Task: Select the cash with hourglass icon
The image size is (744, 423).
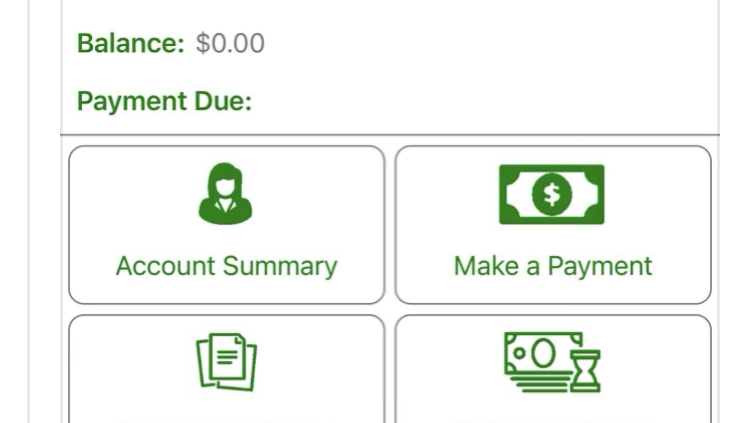Action: coord(552,362)
